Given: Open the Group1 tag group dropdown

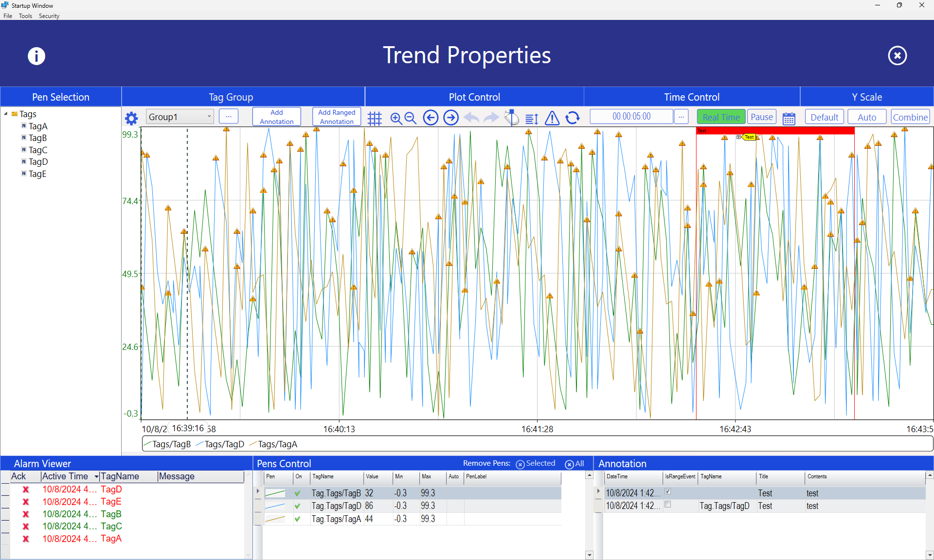Looking at the screenshot, I should [x=209, y=117].
